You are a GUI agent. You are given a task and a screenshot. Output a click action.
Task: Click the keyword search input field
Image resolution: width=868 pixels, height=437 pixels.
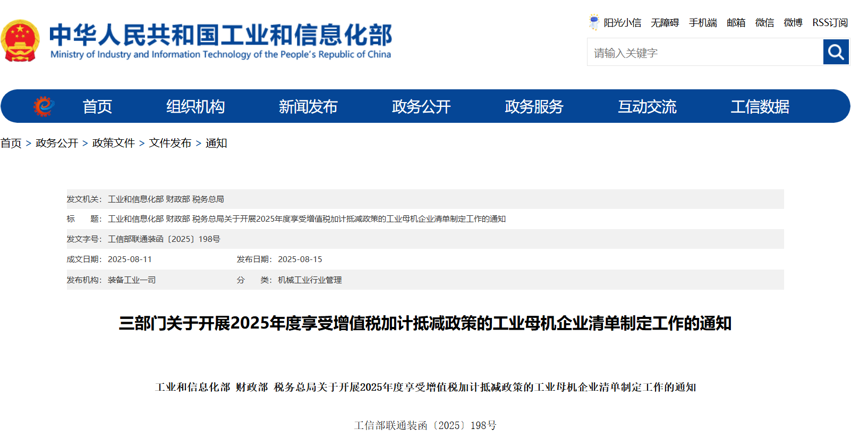pos(704,53)
